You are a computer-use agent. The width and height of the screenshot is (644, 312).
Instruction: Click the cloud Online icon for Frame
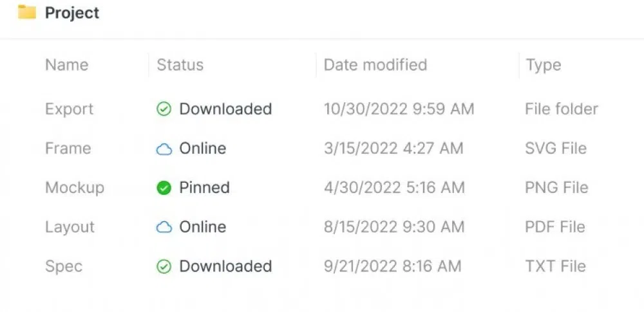click(164, 149)
